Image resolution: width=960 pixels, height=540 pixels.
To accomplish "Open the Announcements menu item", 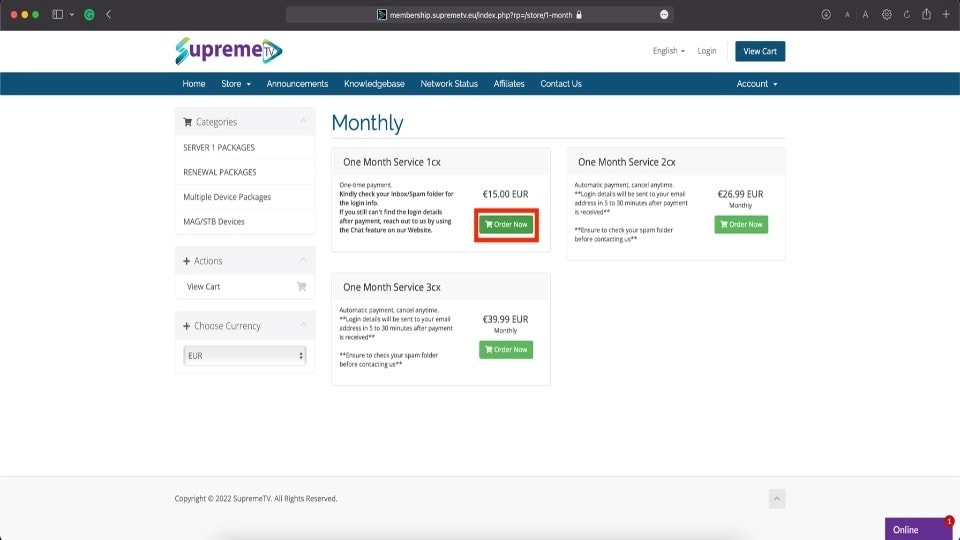I will click(x=297, y=84).
